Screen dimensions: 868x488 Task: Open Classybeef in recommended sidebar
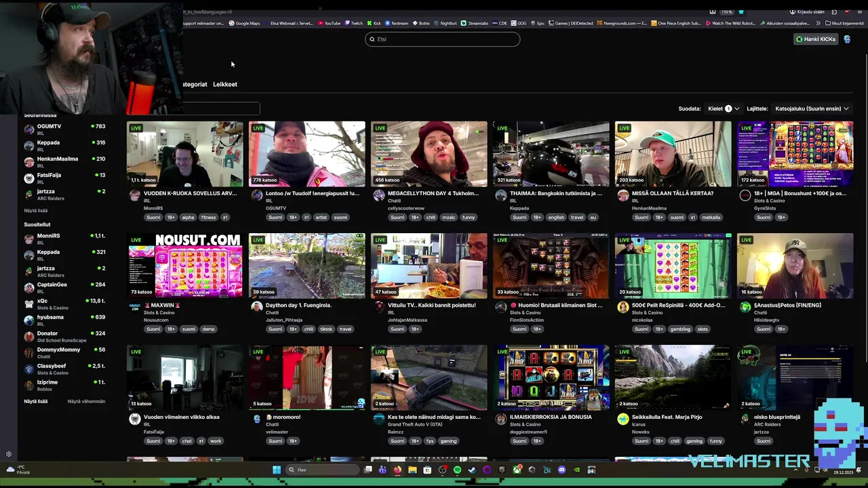click(x=65, y=369)
